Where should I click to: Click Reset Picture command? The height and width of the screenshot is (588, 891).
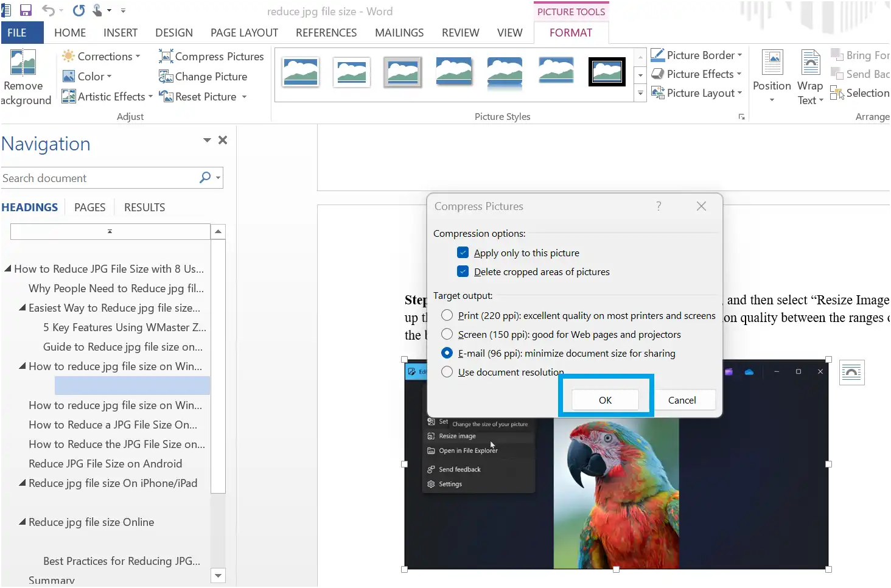pyautogui.click(x=198, y=96)
